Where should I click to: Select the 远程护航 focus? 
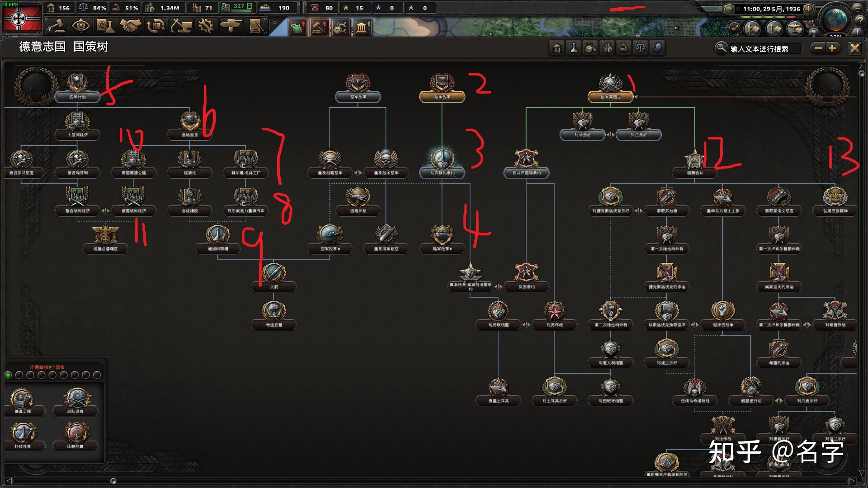pos(358,202)
